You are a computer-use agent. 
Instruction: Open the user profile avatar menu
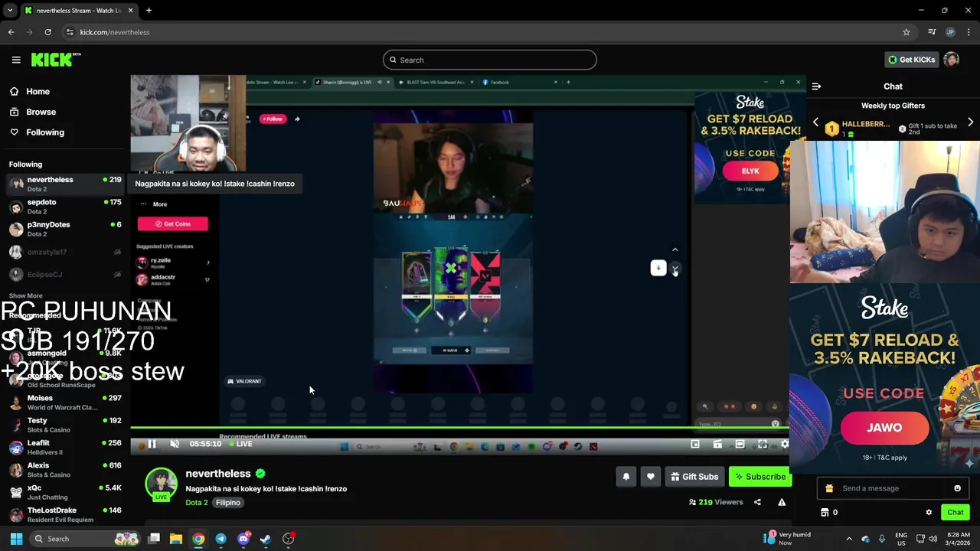tap(951, 60)
